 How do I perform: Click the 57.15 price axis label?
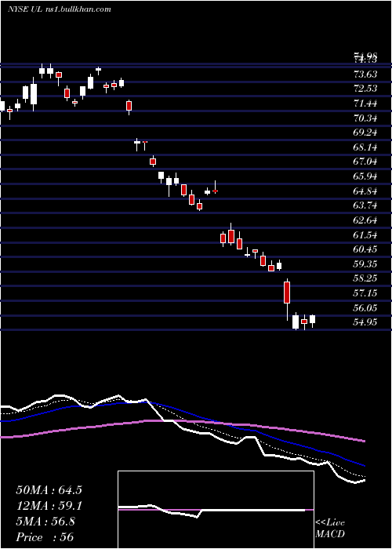[365, 293]
